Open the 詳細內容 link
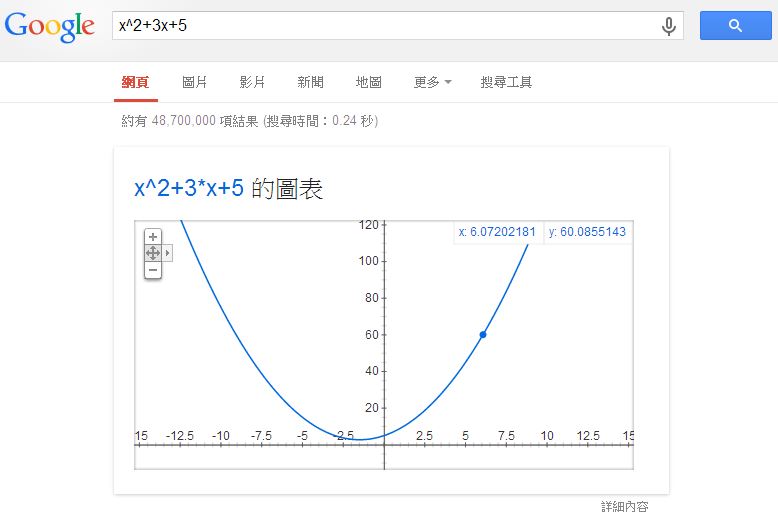This screenshot has width=778, height=519. tap(624, 507)
